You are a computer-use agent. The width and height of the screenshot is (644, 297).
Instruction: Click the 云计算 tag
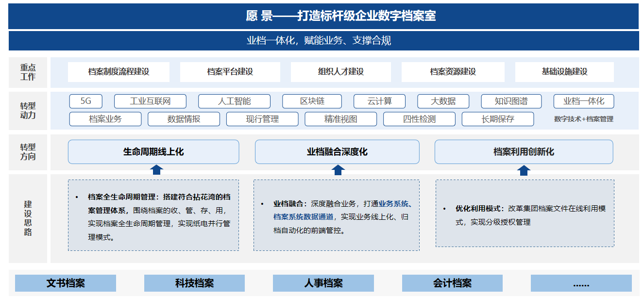click(x=380, y=101)
